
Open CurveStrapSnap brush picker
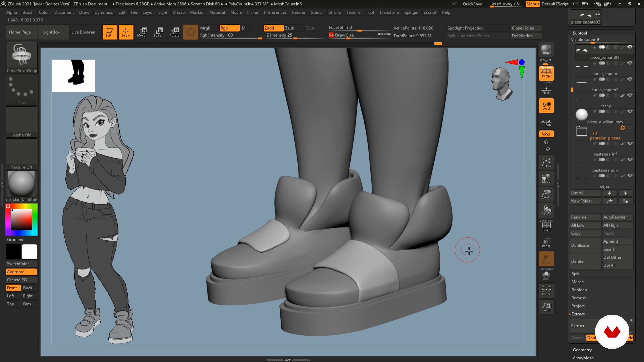tap(21, 58)
